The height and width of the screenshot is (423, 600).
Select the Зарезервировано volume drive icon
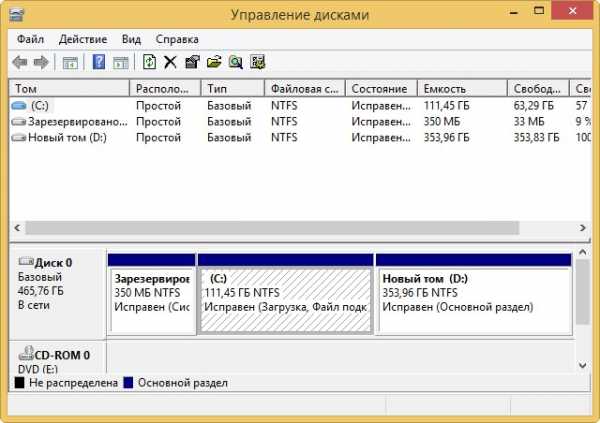(19, 122)
